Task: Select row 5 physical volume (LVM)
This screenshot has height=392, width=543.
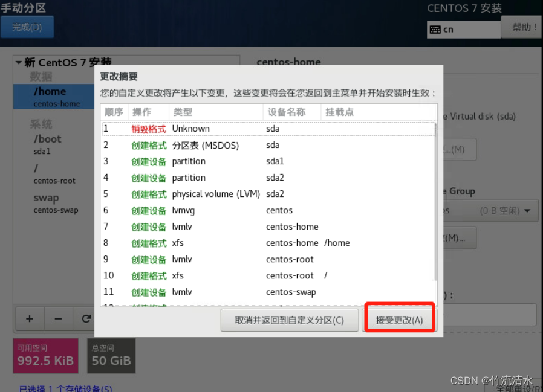Action: 268,194
